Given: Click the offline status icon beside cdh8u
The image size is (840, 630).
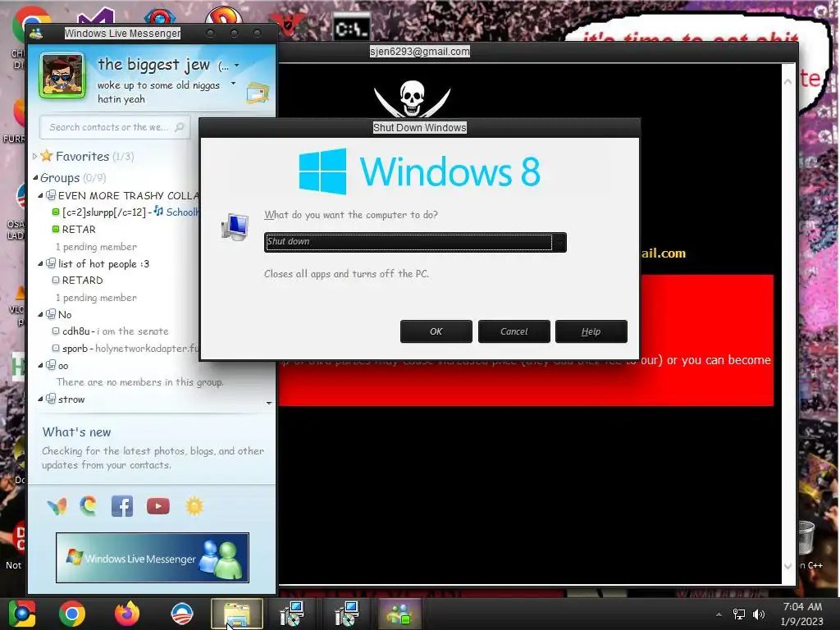Looking at the screenshot, I should (55, 331).
